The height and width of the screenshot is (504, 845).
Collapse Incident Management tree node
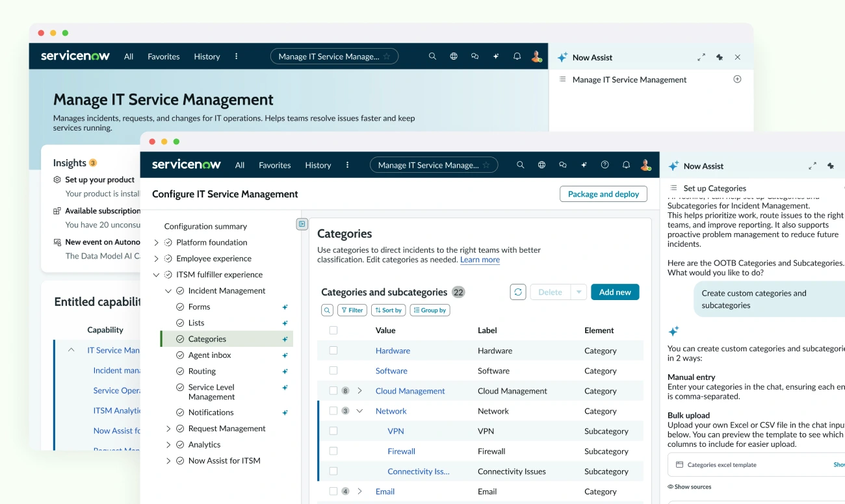click(x=168, y=291)
